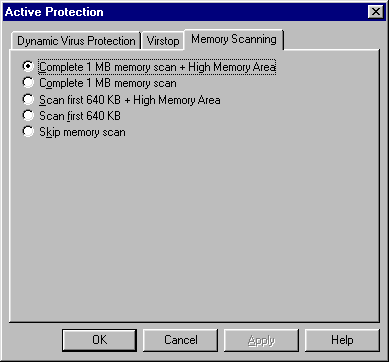Select the Memory Scanning tab
Image resolution: width=389 pixels, height=362 pixels.
234,39
